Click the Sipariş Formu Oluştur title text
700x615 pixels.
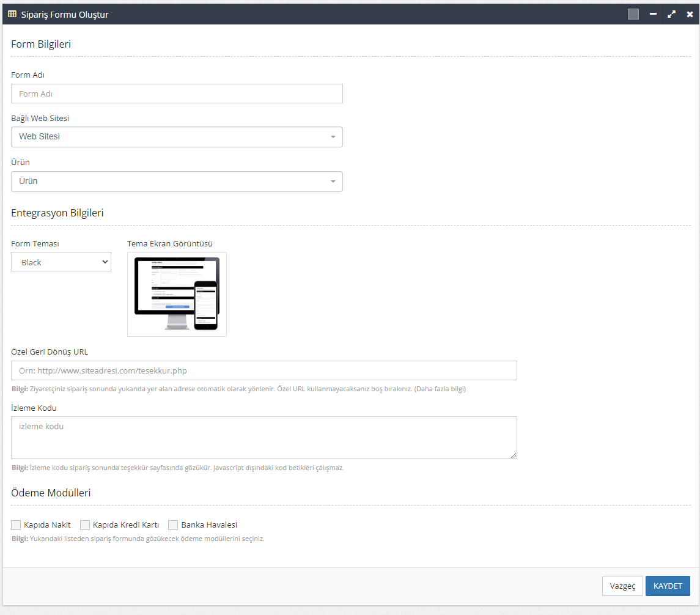pyautogui.click(x=65, y=14)
